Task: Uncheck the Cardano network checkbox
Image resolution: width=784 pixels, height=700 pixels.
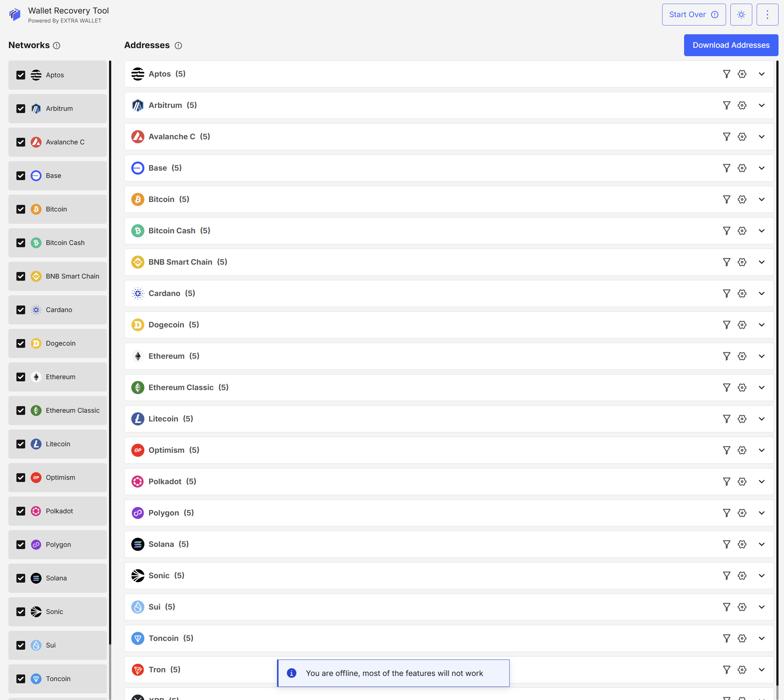Action: pos(21,310)
